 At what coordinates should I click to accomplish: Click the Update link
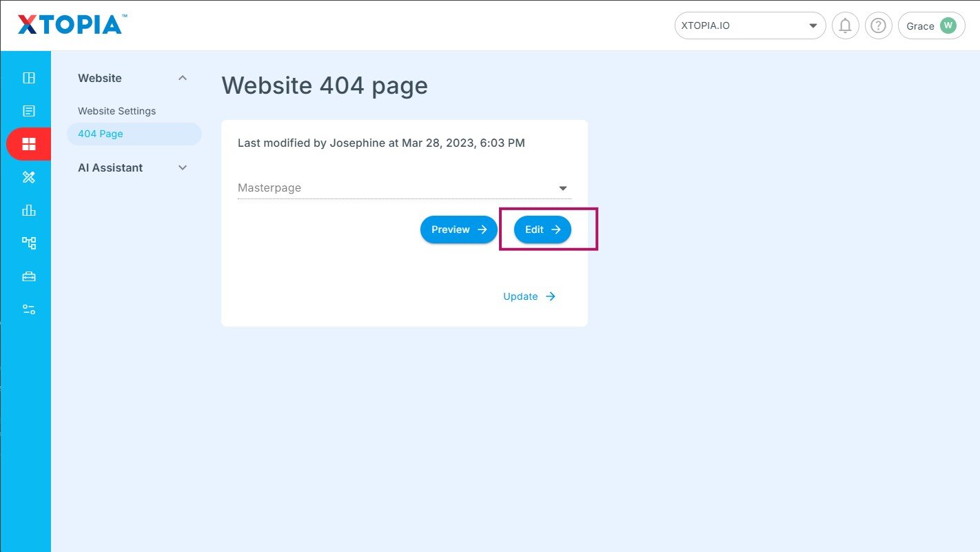pyautogui.click(x=529, y=296)
